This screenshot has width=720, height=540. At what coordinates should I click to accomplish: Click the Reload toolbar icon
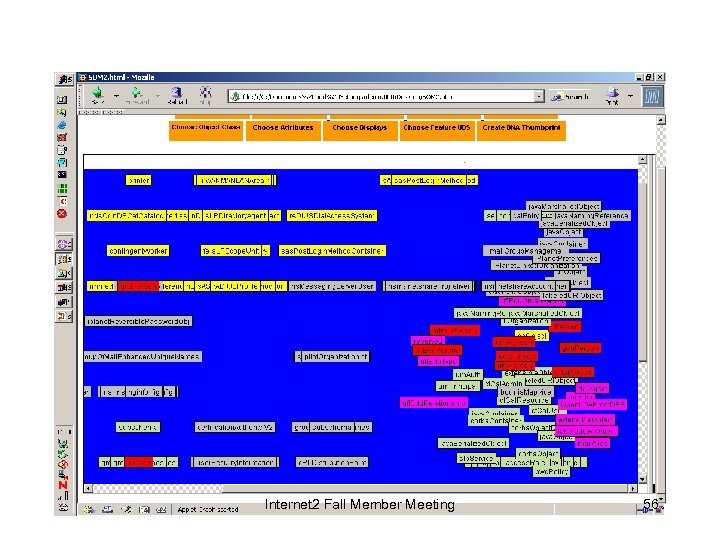[x=177, y=93]
